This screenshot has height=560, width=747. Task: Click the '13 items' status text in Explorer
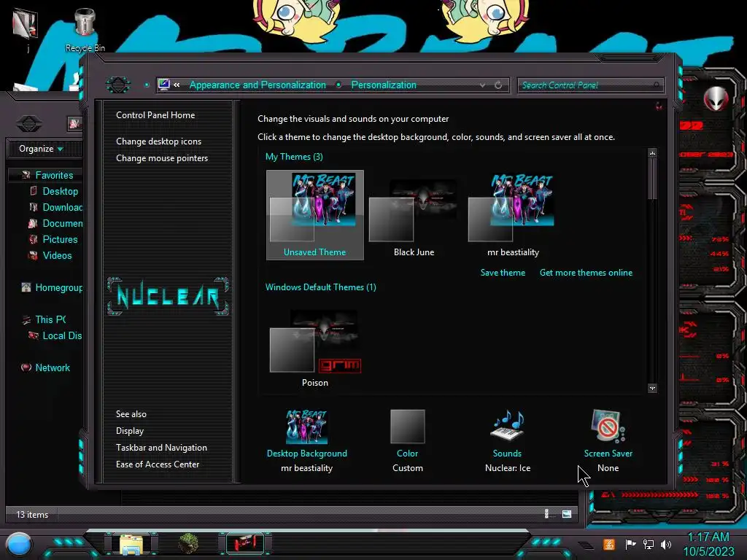(32, 514)
